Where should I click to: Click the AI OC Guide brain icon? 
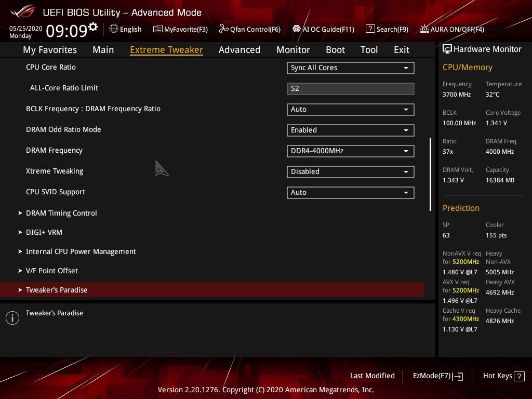click(x=297, y=29)
